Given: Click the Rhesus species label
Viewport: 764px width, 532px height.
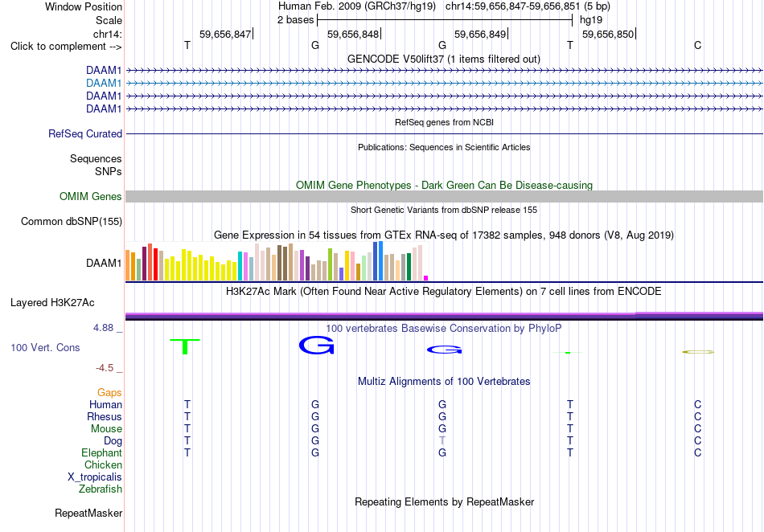Looking at the screenshot, I should coord(105,417).
